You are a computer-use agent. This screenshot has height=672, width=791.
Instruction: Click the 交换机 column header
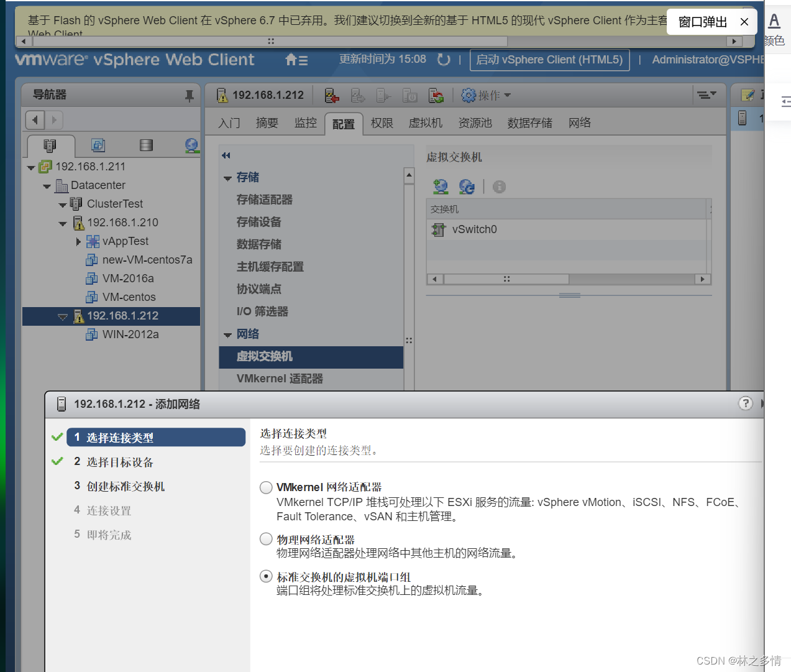pyautogui.click(x=566, y=209)
